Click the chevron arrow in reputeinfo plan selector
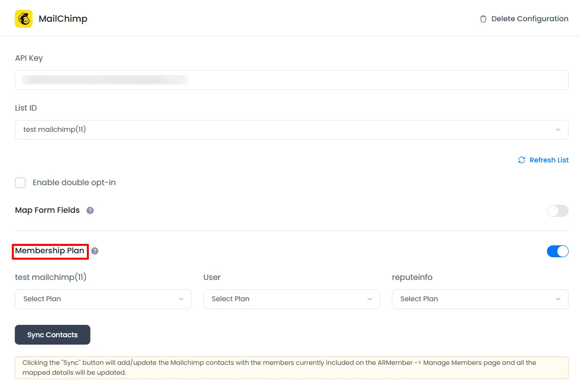 pos(558,299)
